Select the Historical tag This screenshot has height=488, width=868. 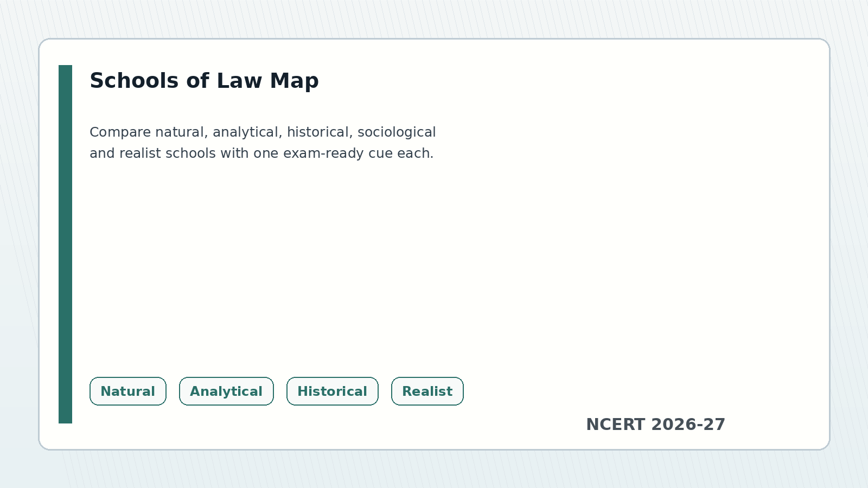point(333,391)
